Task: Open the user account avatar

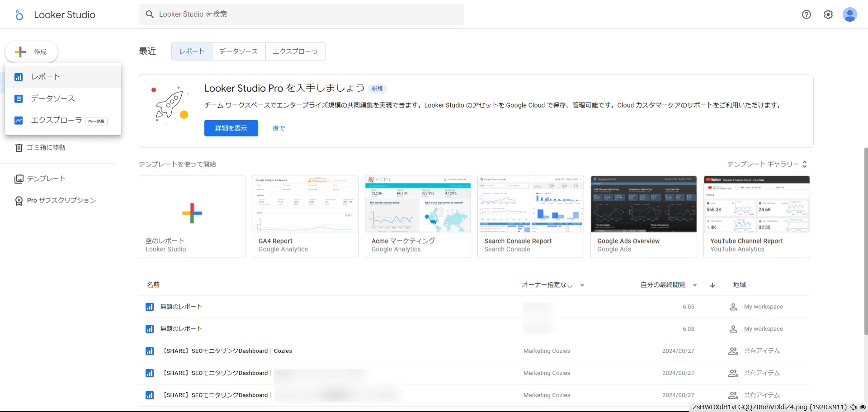Action: click(x=850, y=14)
